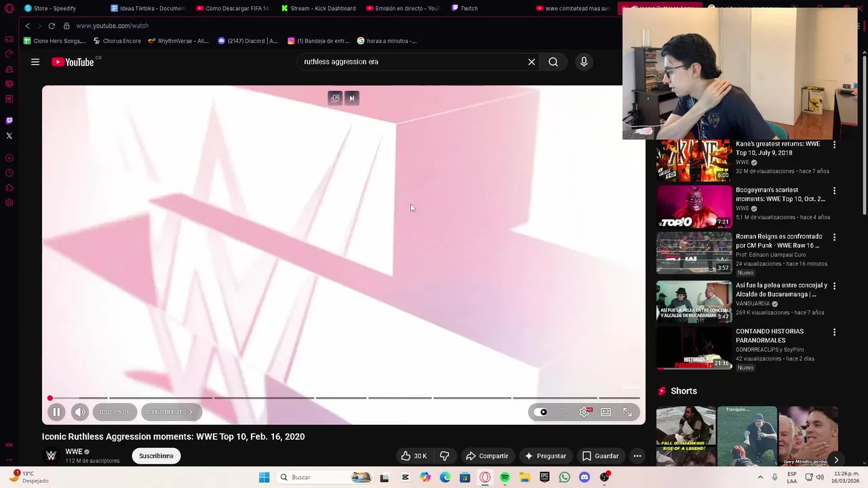
Task: Mute the video using the volume icon
Action: 80,412
